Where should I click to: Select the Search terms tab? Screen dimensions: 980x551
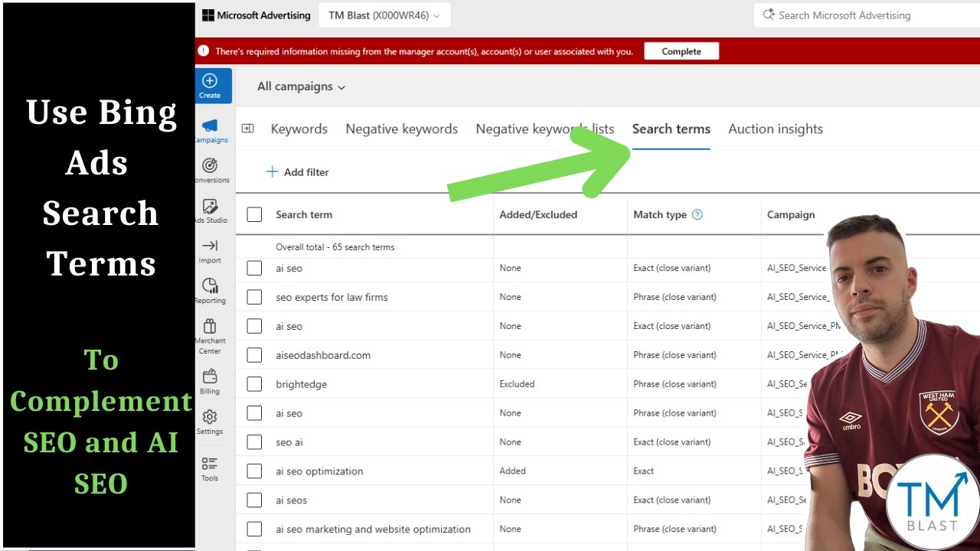(671, 129)
